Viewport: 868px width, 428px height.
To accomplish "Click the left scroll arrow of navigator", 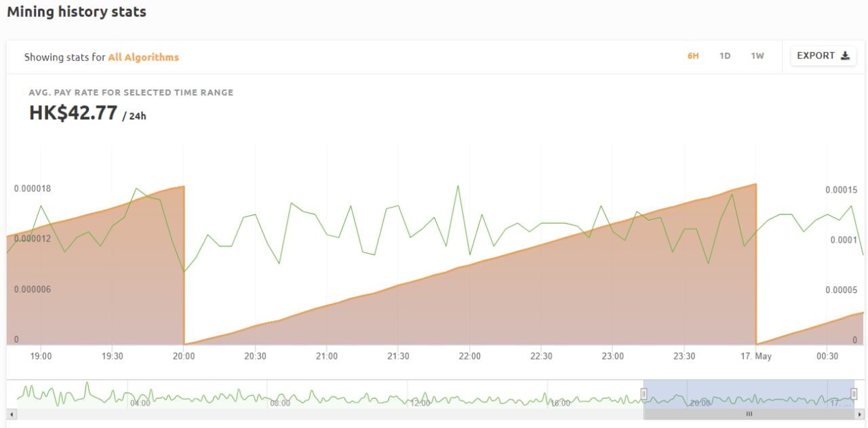I will 10,414.
